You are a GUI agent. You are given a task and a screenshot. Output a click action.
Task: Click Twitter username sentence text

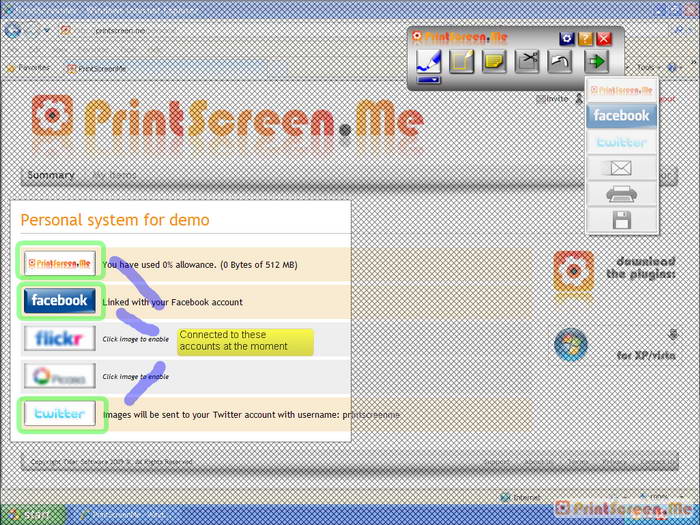251,415
